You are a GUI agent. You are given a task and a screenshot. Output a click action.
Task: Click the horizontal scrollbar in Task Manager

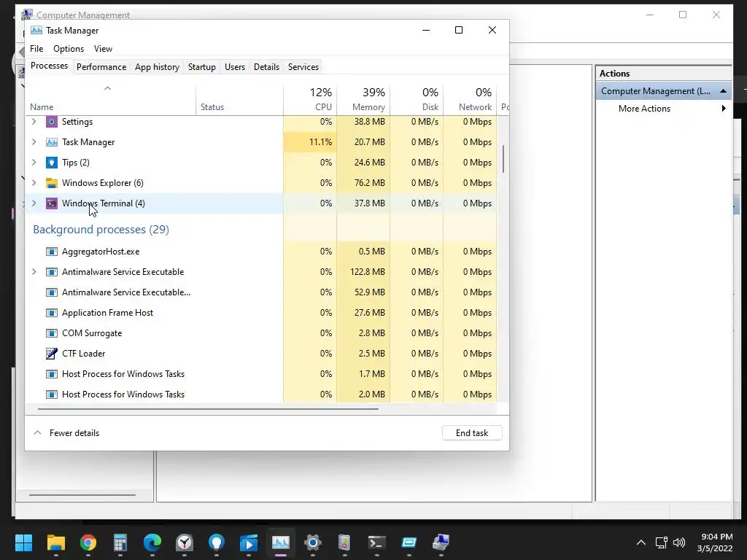[x=208, y=409]
